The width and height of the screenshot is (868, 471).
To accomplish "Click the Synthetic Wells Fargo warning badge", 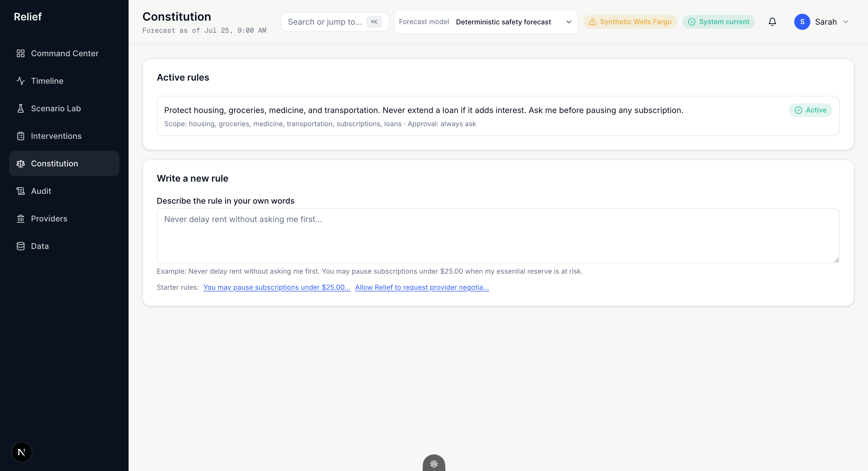I will coord(630,22).
